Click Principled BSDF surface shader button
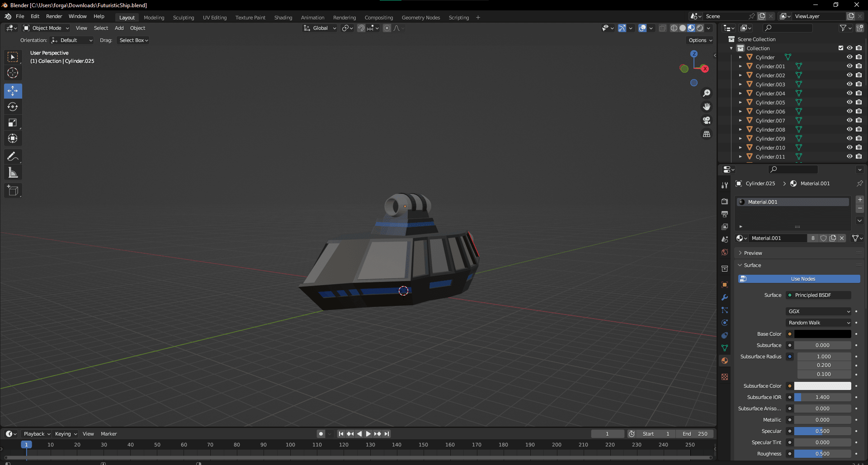868x465 pixels. [818, 295]
